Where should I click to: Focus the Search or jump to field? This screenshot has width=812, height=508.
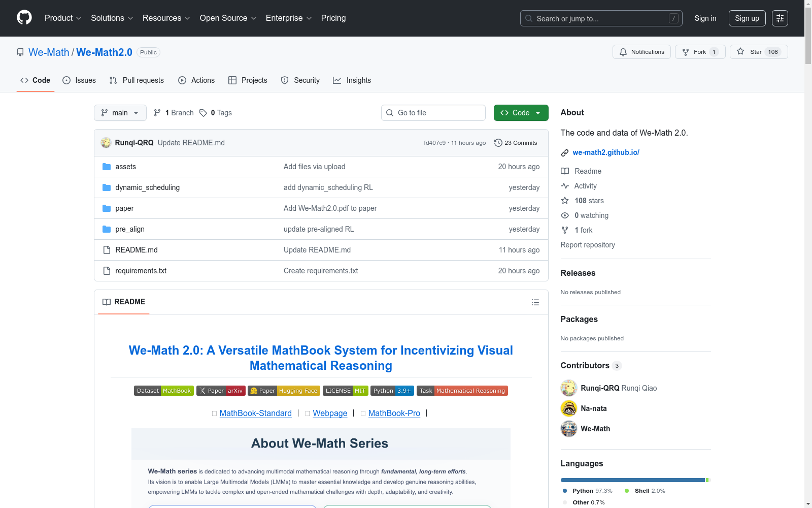pos(601,18)
